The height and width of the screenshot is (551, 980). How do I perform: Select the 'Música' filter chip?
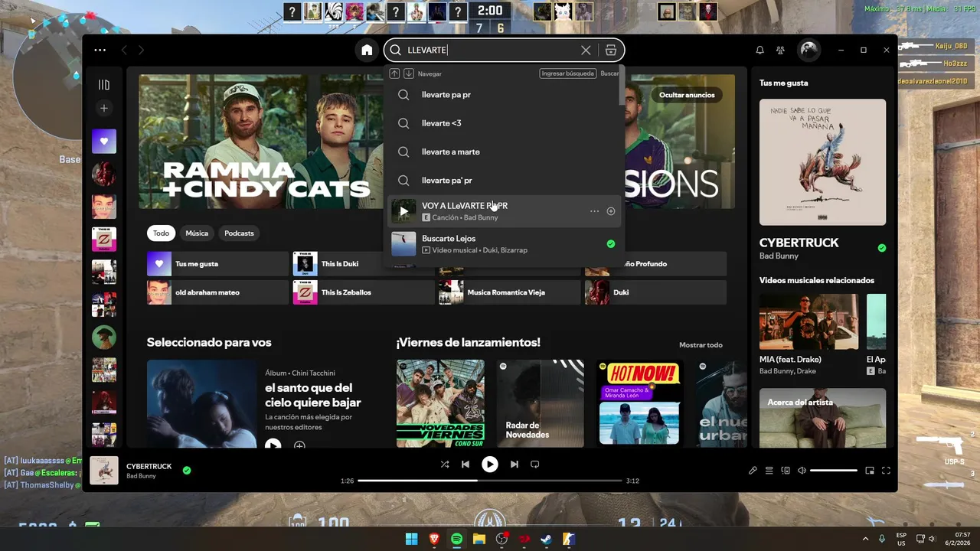pos(197,233)
